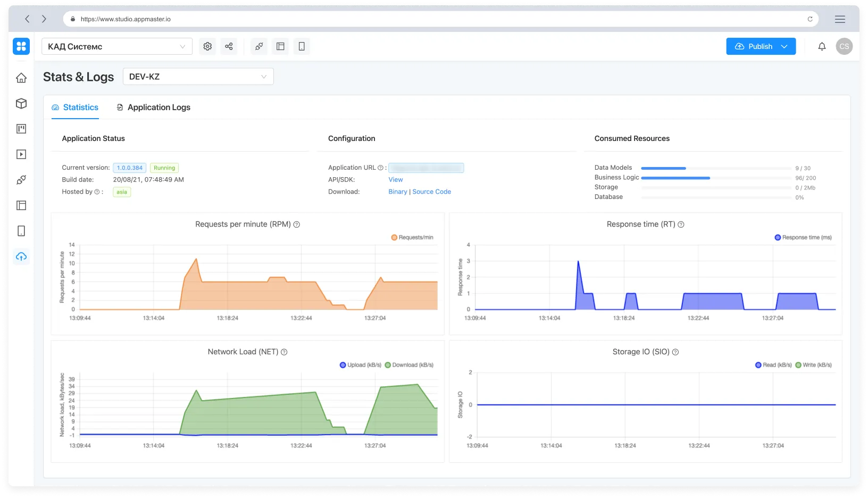This screenshot has height=498, width=868.
Task: Open the Publish dropdown chevron
Action: click(x=784, y=46)
